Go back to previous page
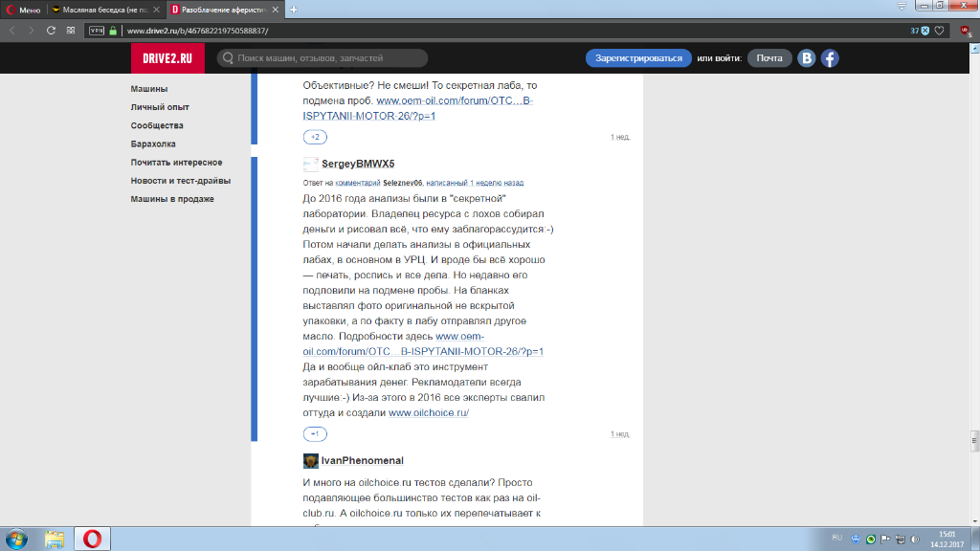The height and width of the screenshot is (551, 980). pos(11,30)
